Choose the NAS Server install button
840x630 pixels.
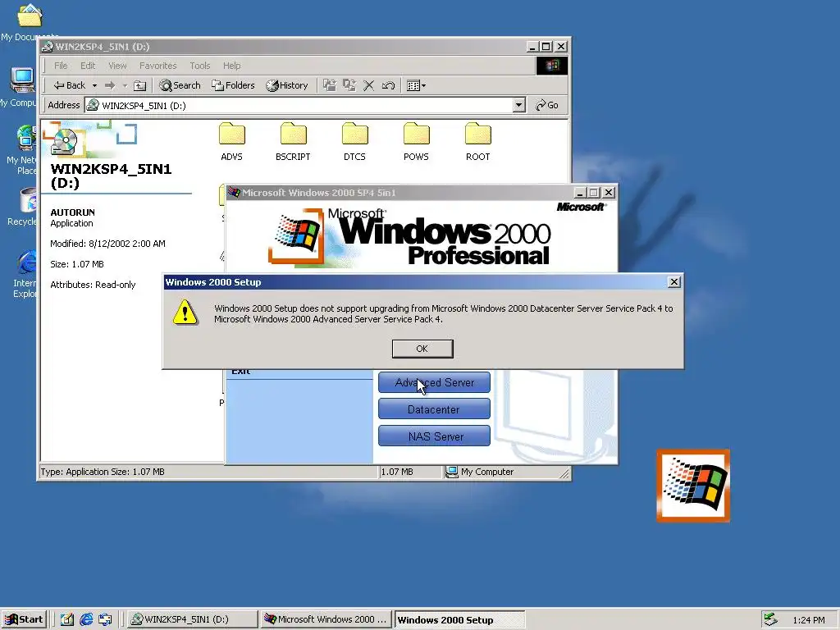[434, 436]
